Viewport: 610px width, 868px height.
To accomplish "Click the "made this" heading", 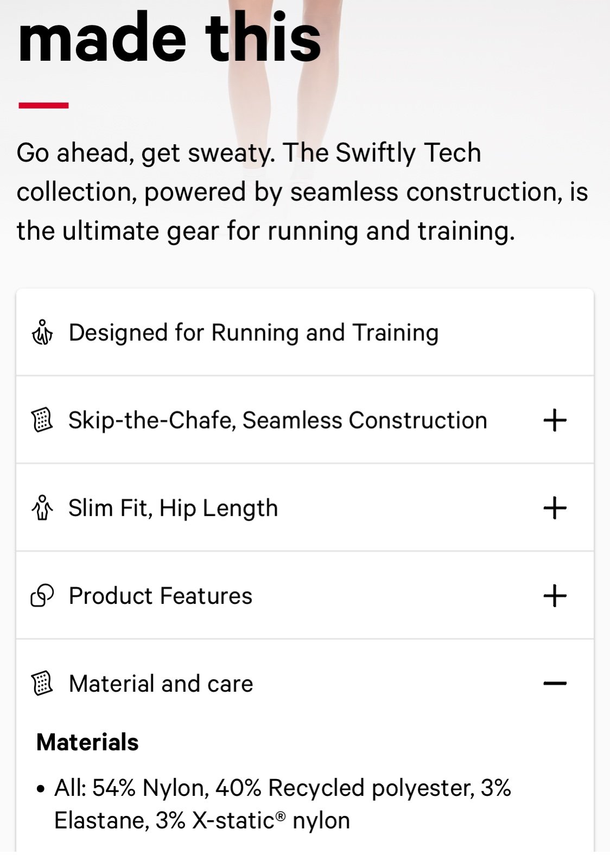I will 169,37.
